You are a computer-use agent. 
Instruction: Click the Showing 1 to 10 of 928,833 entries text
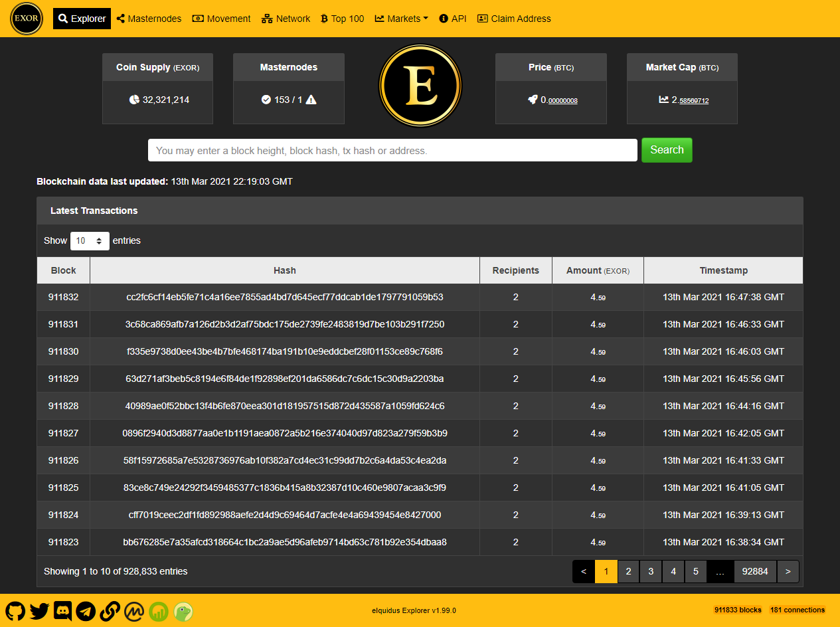[116, 571]
